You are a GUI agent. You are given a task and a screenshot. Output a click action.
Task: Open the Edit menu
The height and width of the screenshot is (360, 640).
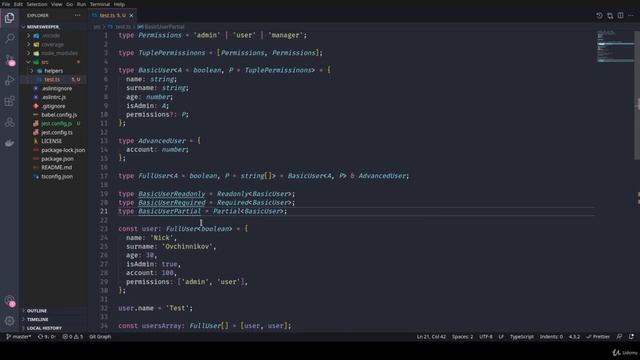pyautogui.click(x=18, y=4)
